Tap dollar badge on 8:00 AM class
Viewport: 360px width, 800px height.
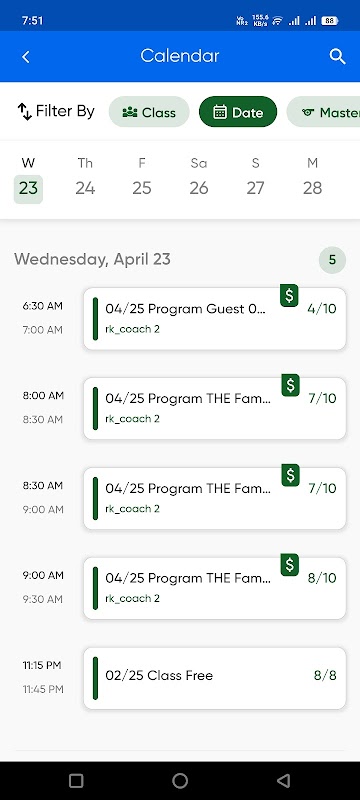(290, 385)
